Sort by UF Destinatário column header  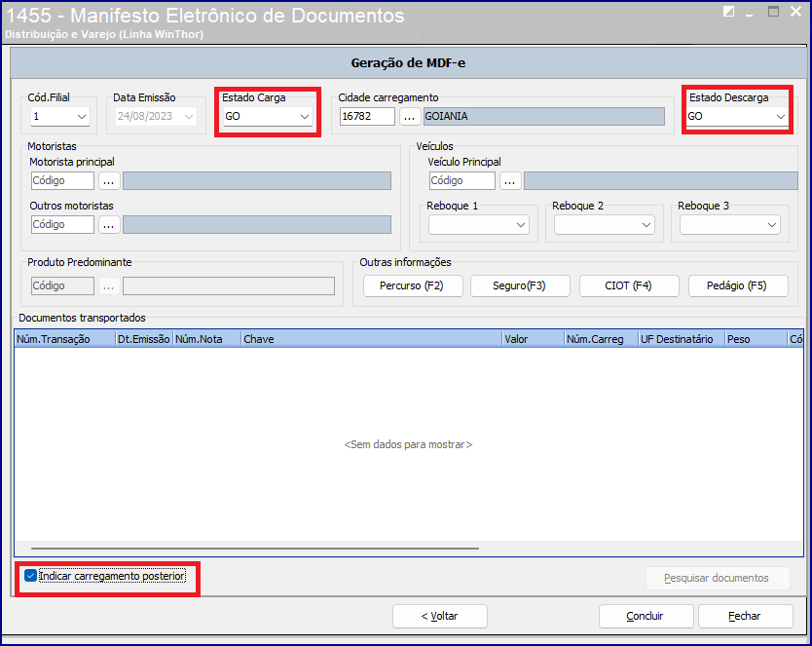(682, 339)
